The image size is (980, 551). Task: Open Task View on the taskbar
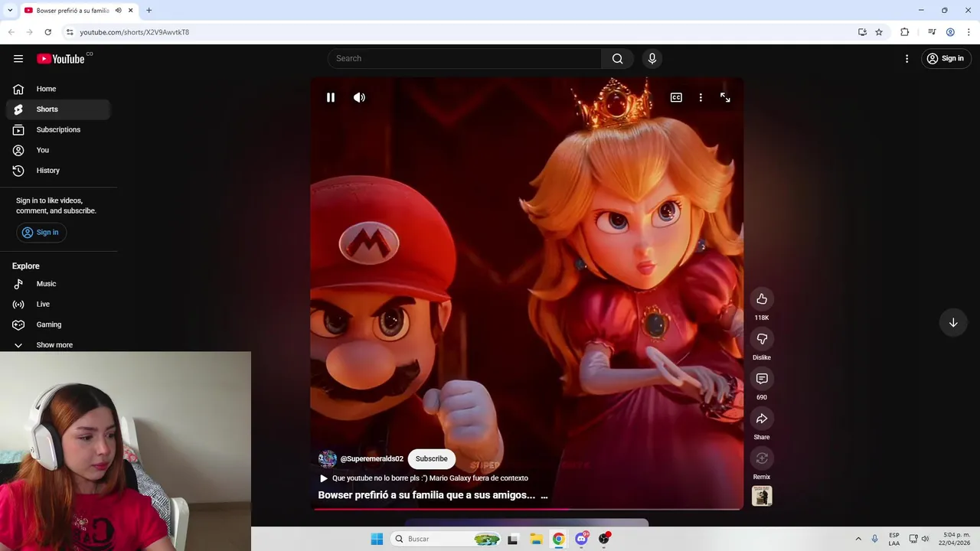(513, 539)
